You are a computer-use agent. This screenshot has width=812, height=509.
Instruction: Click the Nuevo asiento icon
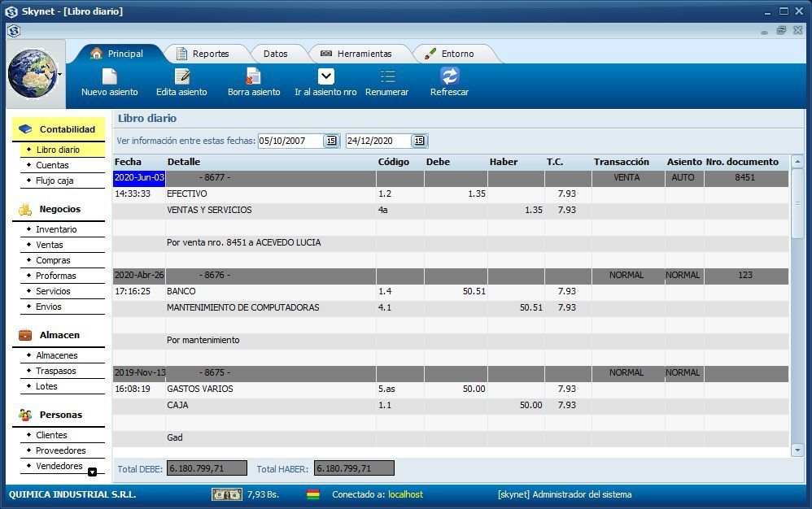click(109, 79)
